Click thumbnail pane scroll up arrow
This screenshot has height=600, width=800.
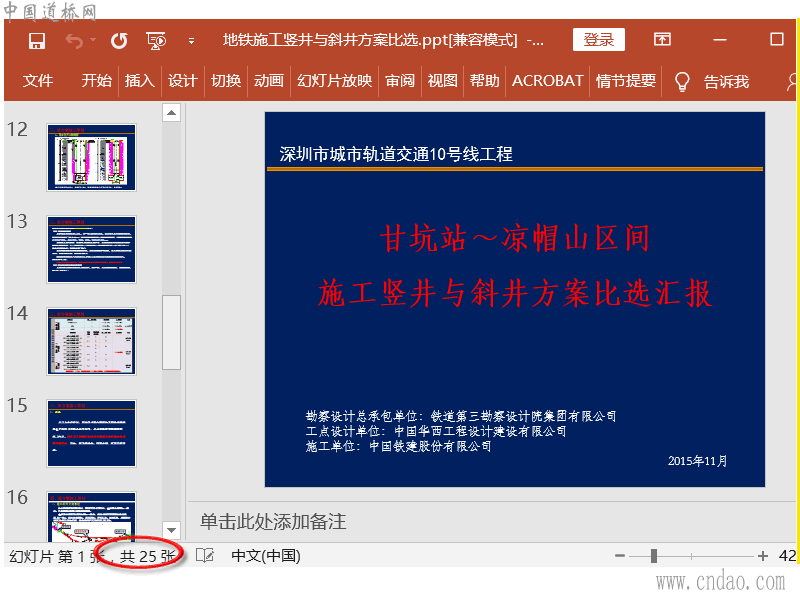pos(171,113)
